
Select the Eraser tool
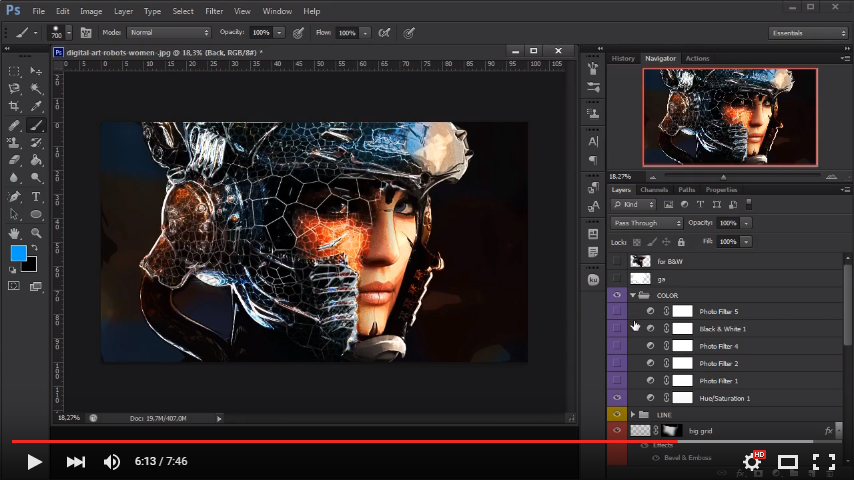point(14,160)
